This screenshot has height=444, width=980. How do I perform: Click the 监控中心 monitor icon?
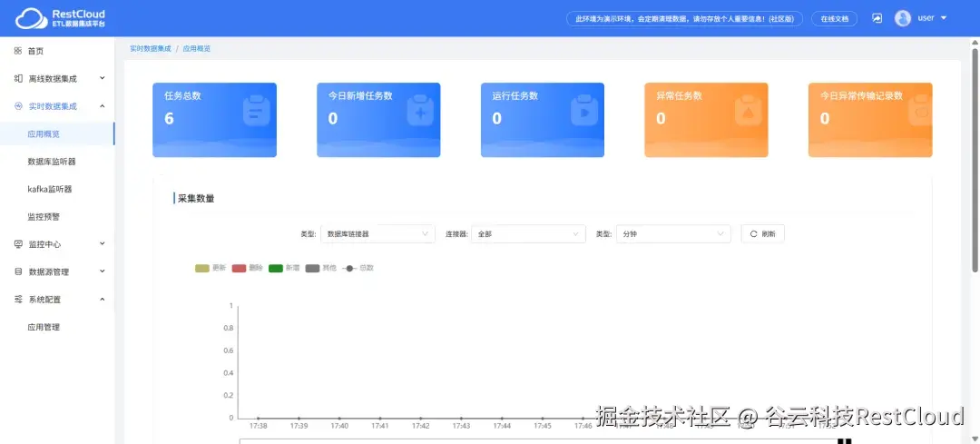(18, 244)
